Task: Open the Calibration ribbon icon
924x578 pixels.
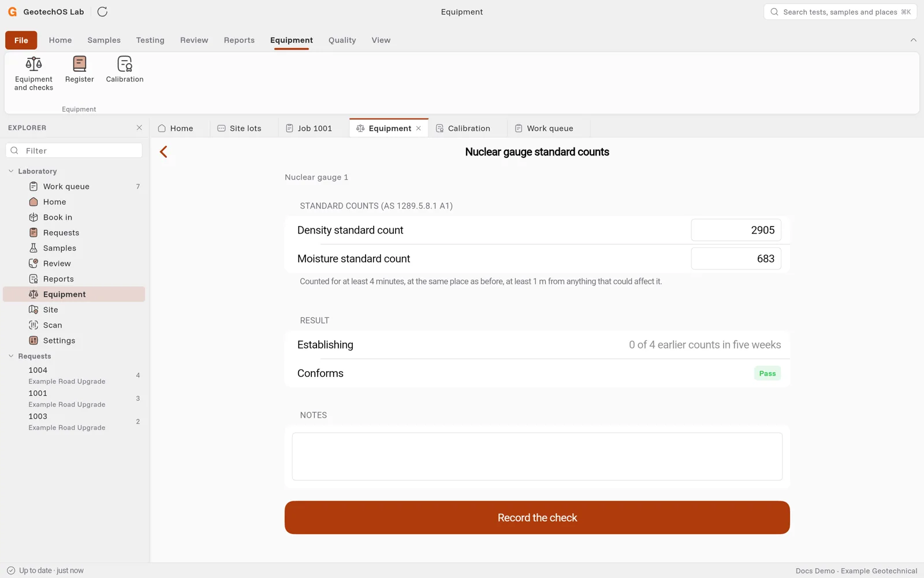Action: coord(125,70)
